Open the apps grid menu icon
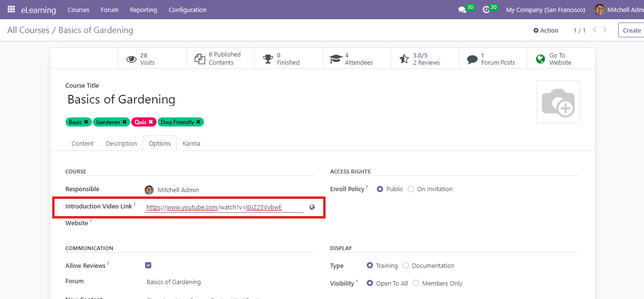The image size is (644, 299). pyautogui.click(x=11, y=10)
